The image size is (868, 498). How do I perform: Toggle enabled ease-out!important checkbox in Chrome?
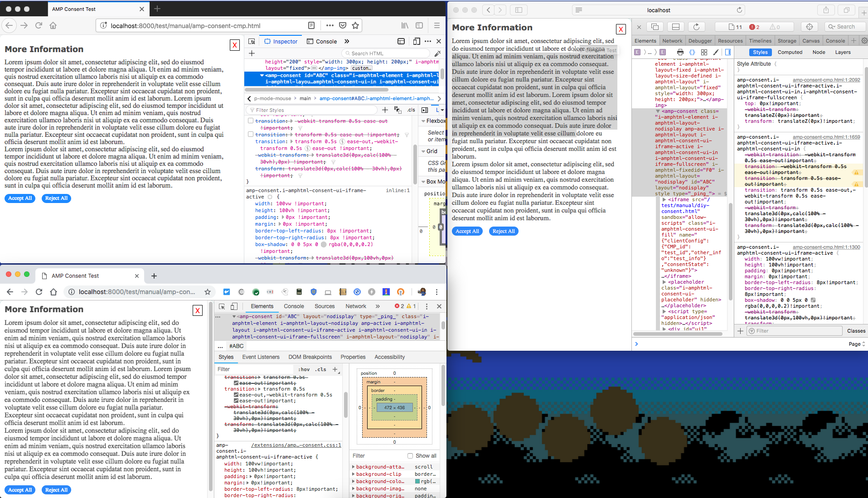(236, 401)
